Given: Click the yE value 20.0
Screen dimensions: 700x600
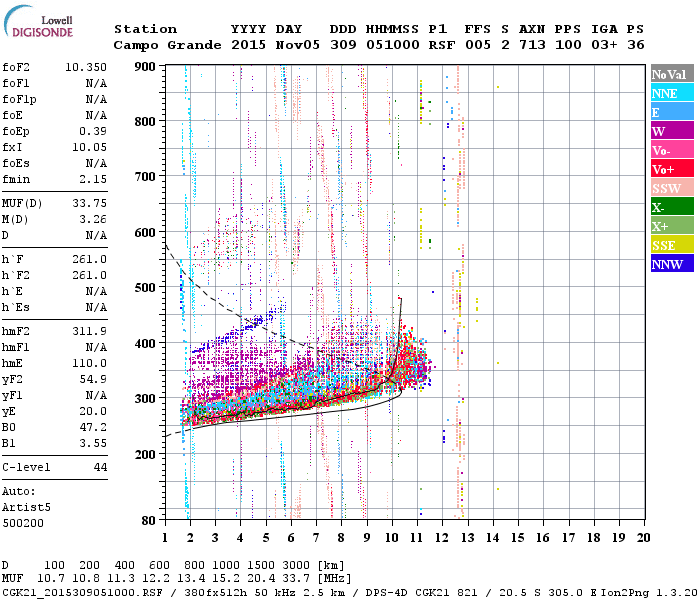Looking at the screenshot, I should click(93, 412).
